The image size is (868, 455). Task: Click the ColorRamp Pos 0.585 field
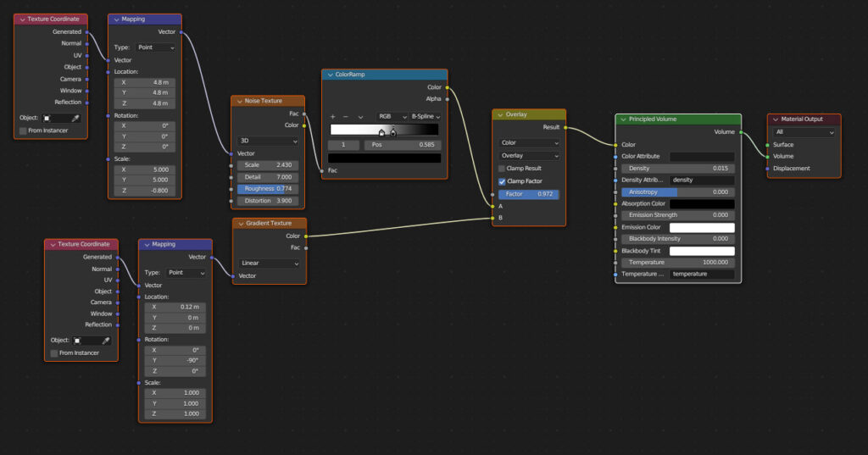click(x=403, y=145)
